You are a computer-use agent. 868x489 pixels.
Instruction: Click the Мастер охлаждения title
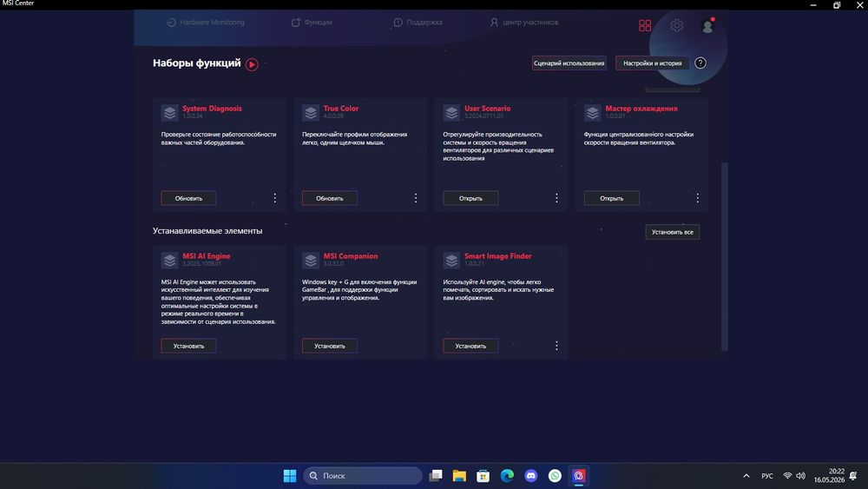pyautogui.click(x=641, y=109)
